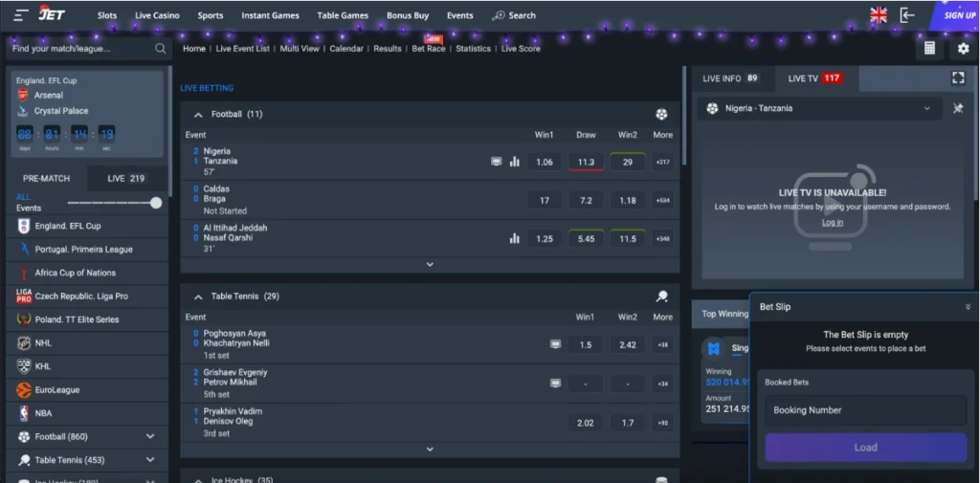Open the calculator icon
Screen dimensions: 980x483
(x=929, y=48)
